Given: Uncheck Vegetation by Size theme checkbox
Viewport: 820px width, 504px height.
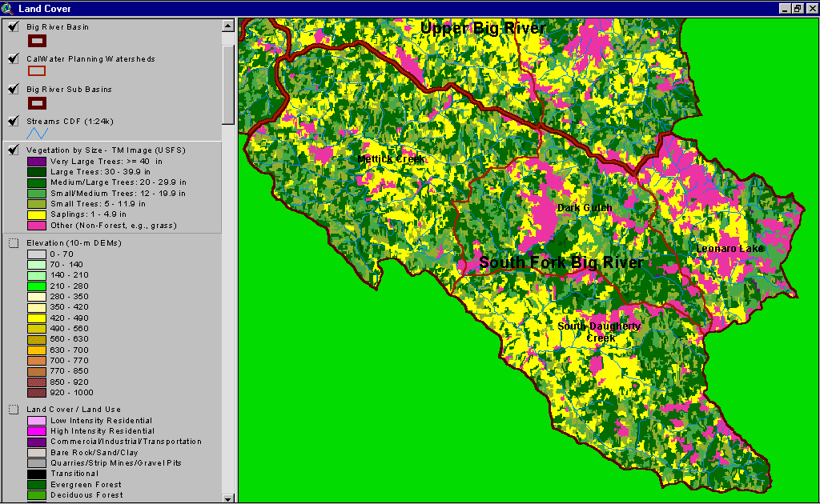Looking at the screenshot, I should 14,150.
